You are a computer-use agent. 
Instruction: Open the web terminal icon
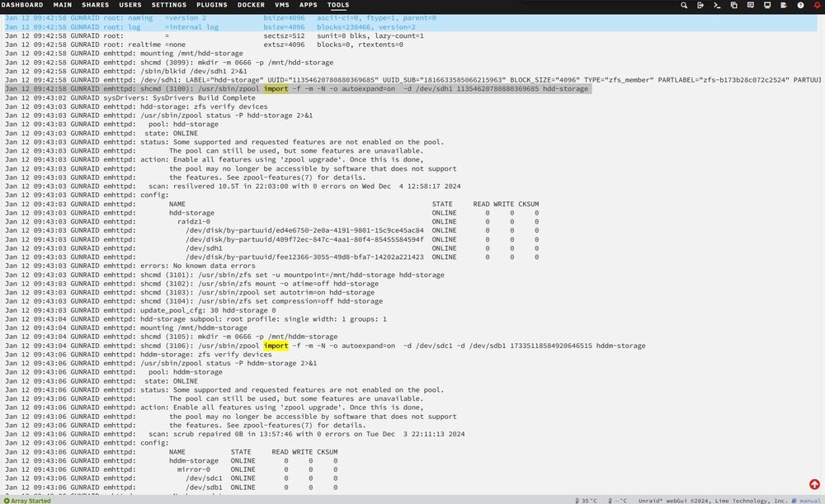pyautogui.click(x=717, y=5)
